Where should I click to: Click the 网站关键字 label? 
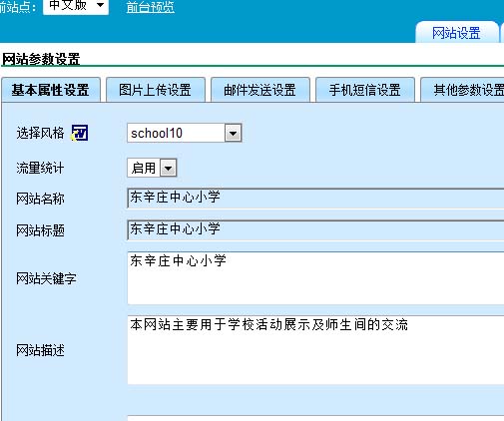[46, 278]
